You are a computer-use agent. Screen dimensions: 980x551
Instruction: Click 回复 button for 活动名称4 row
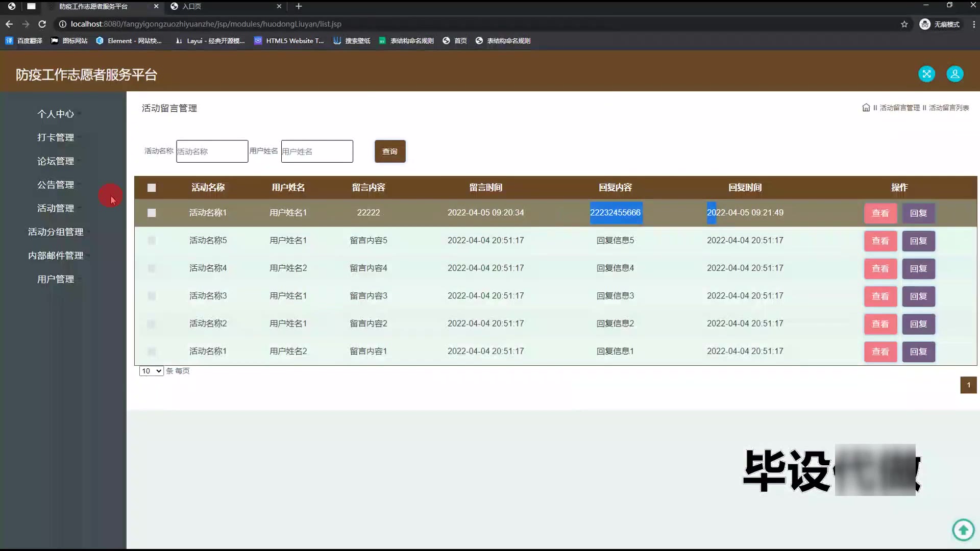coord(918,268)
